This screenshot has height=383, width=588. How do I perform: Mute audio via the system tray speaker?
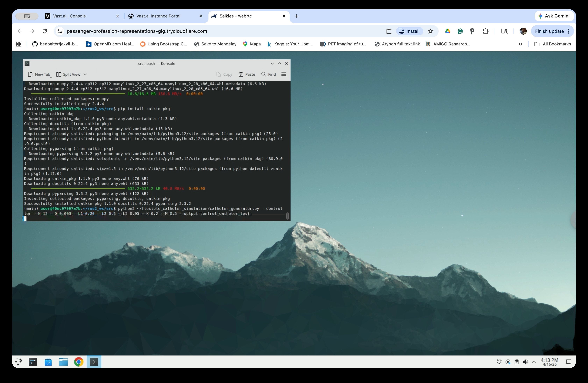[525, 362]
